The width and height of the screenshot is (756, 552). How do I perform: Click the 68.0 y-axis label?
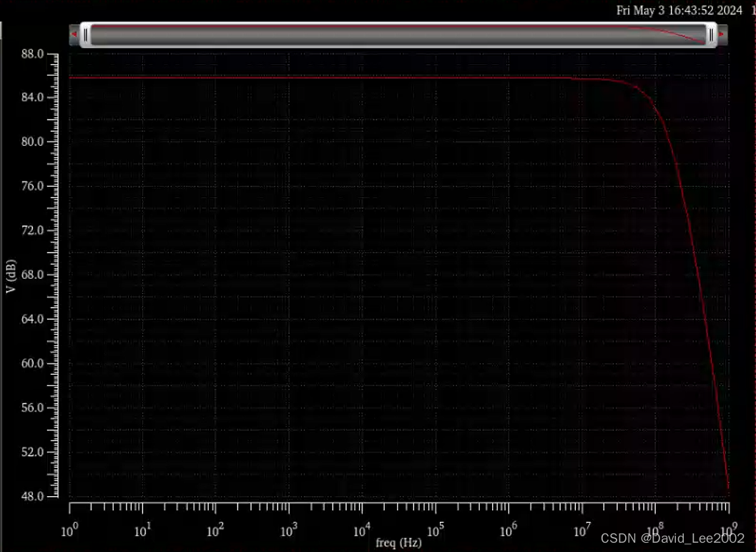tap(32, 275)
